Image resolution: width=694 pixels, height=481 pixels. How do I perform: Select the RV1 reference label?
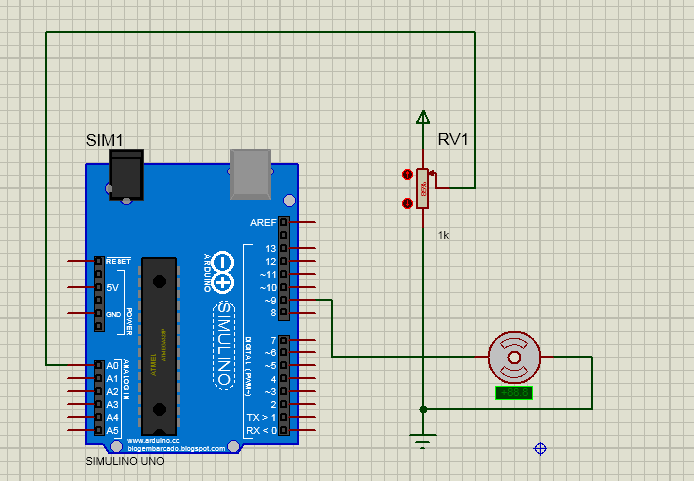pos(453,139)
